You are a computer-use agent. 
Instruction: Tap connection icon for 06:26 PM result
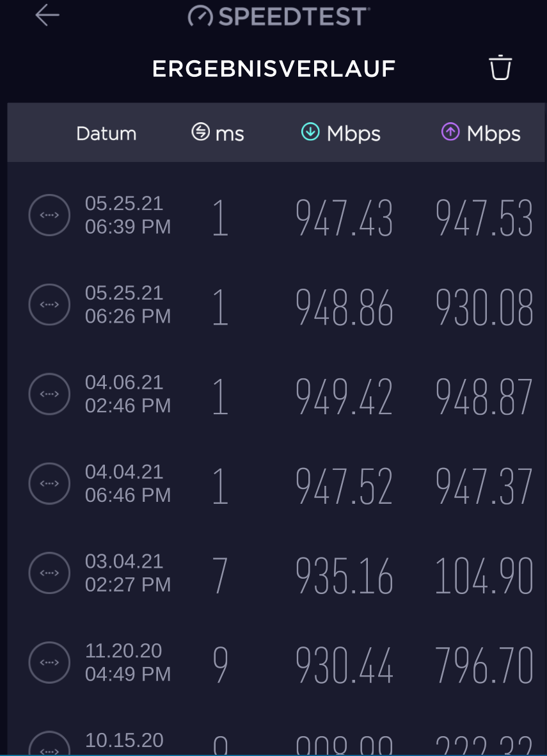[49, 305]
